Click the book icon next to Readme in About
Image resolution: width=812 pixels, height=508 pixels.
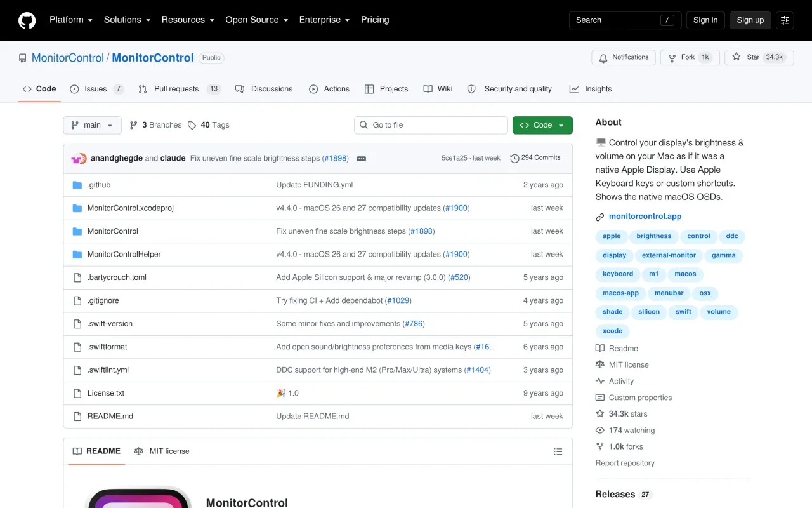600,349
